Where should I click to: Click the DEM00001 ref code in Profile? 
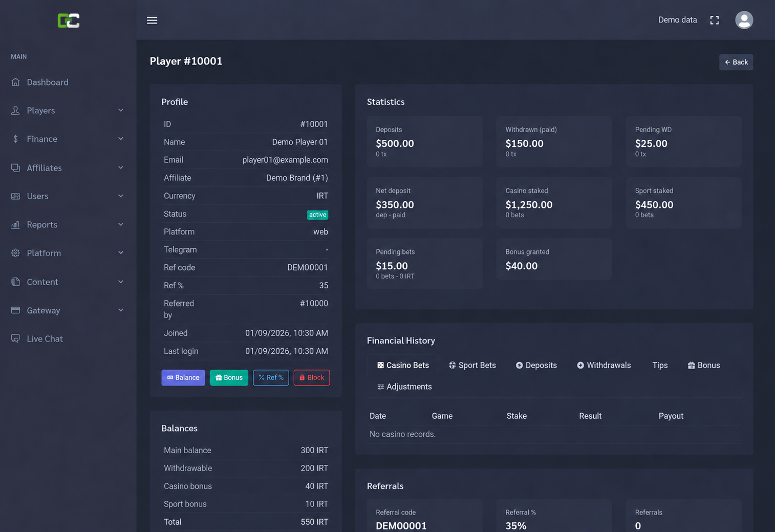tap(308, 267)
